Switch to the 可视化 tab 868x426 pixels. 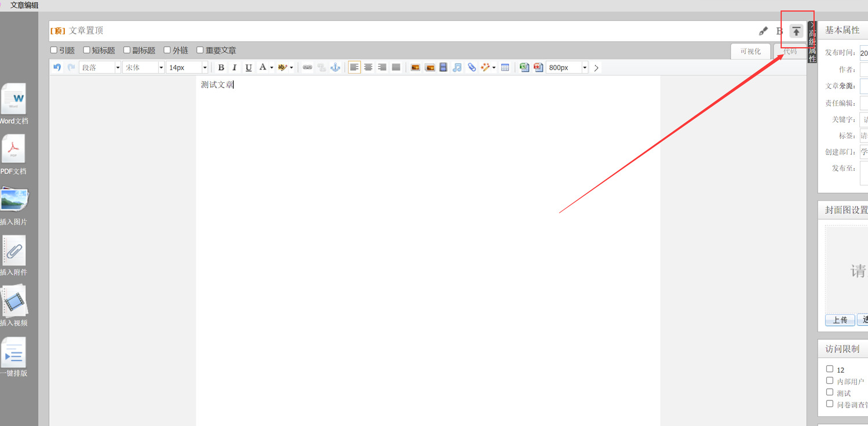[750, 52]
